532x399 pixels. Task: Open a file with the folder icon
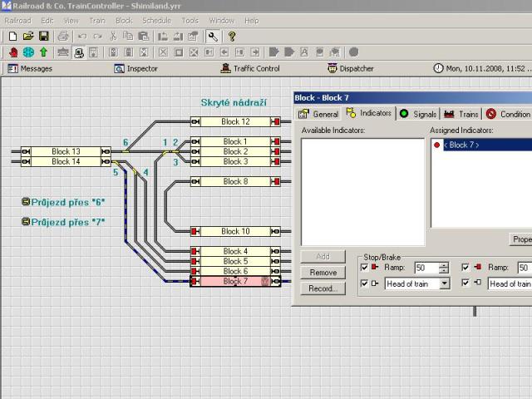click(x=28, y=36)
